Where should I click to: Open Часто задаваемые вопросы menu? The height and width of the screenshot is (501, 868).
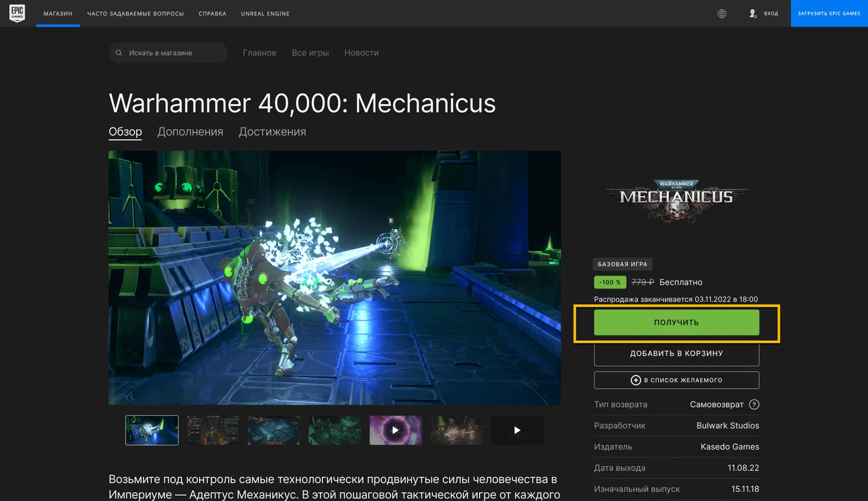click(x=135, y=13)
